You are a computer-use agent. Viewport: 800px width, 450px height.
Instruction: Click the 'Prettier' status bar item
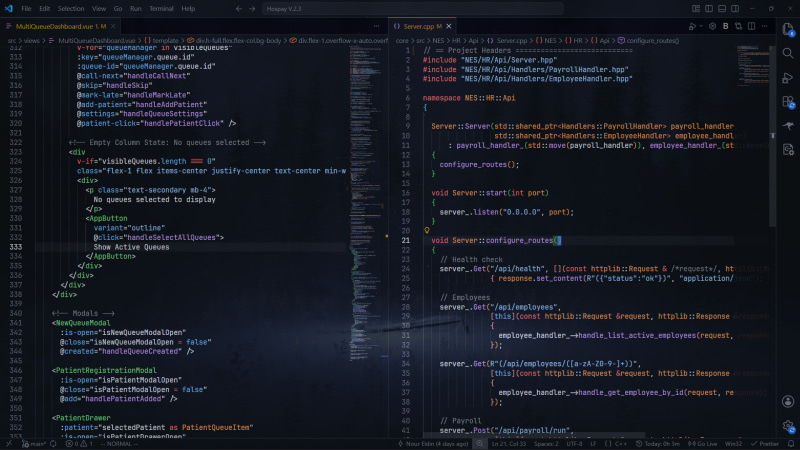[764, 444]
